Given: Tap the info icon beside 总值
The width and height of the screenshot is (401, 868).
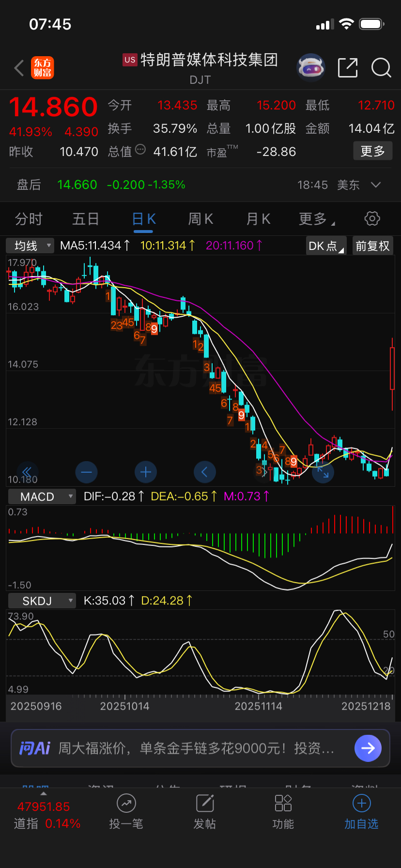Looking at the screenshot, I should pyautogui.click(x=140, y=149).
